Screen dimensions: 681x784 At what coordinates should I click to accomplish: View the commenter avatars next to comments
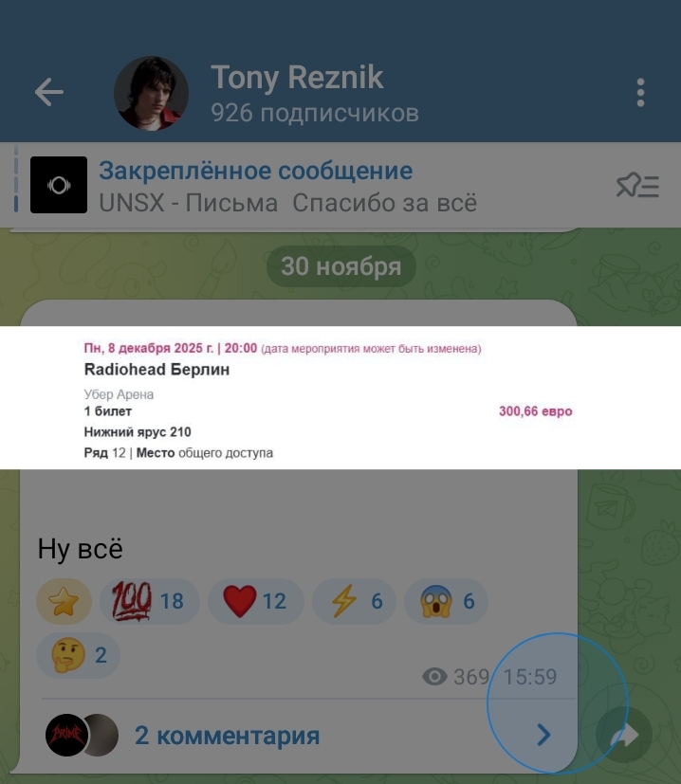tap(83, 735)
